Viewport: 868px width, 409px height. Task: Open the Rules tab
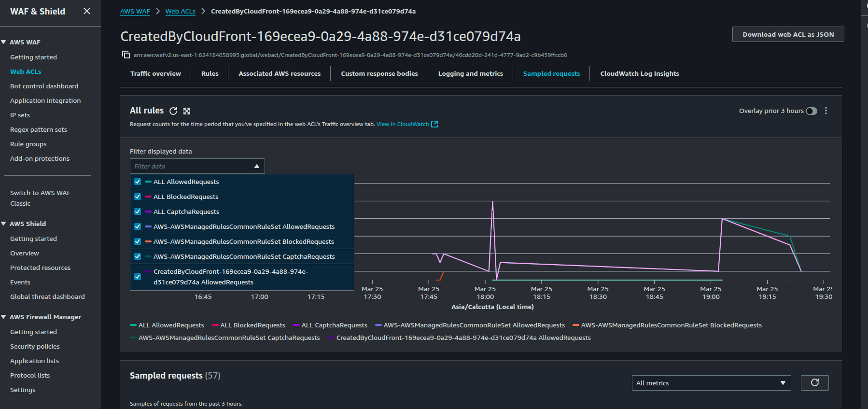pos(210,73)
